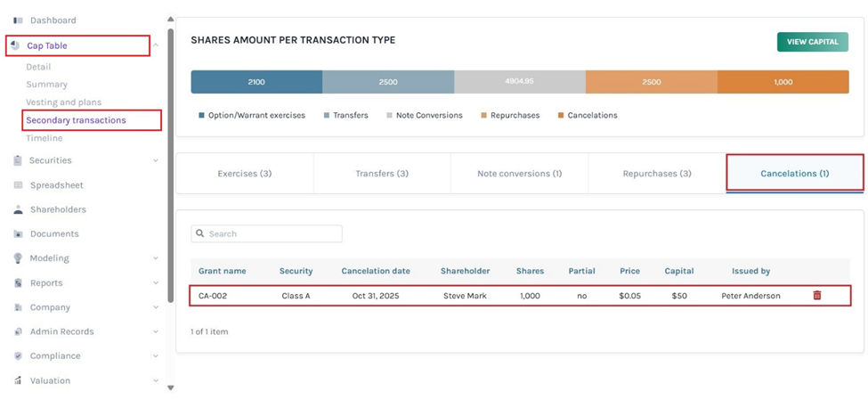Expand the Admin Records chevron
Viewport: 868px width, 400px height.
(156, 331)
